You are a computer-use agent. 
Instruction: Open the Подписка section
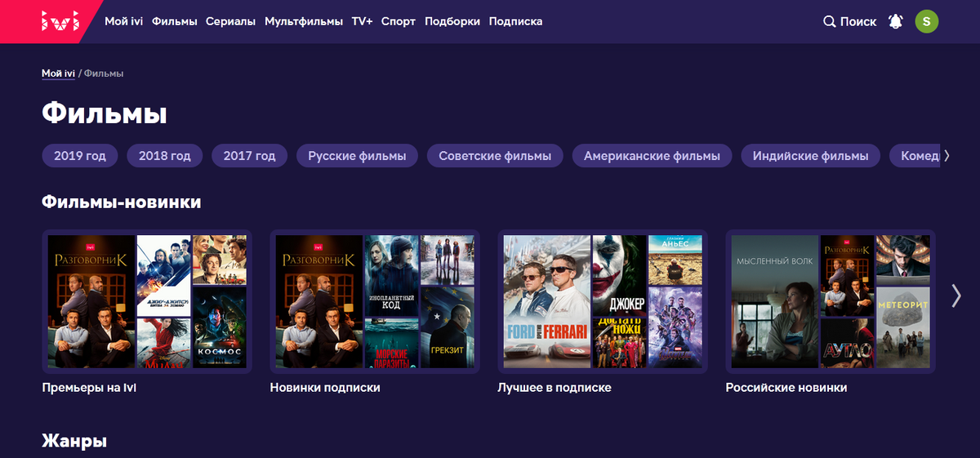tap(515, 21)
